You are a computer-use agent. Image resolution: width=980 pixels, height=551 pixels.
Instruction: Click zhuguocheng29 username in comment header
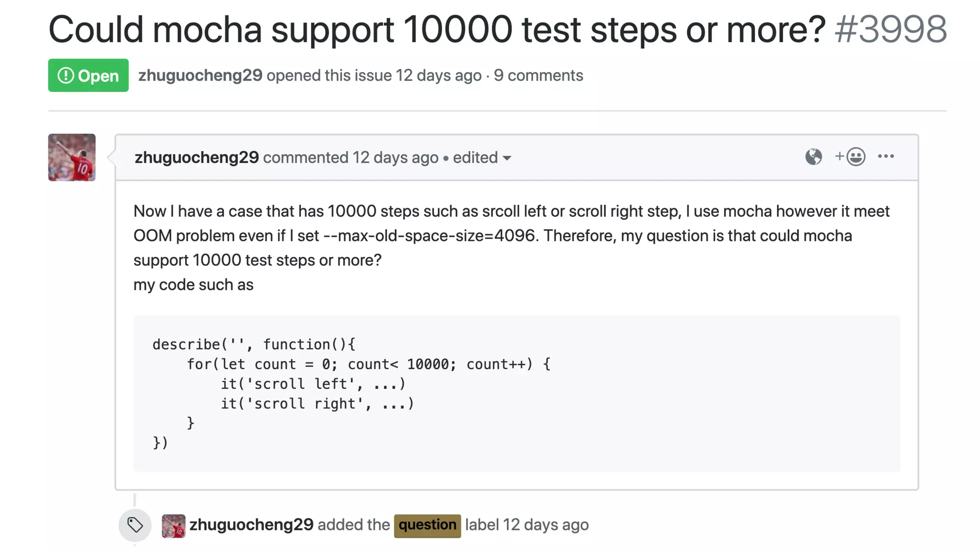pos(197,158)
